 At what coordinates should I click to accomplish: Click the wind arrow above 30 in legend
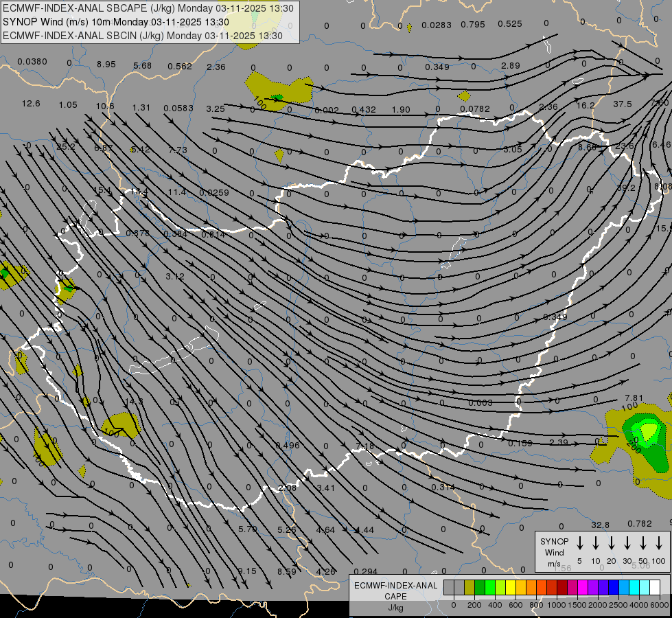click(x=627, y=542)
